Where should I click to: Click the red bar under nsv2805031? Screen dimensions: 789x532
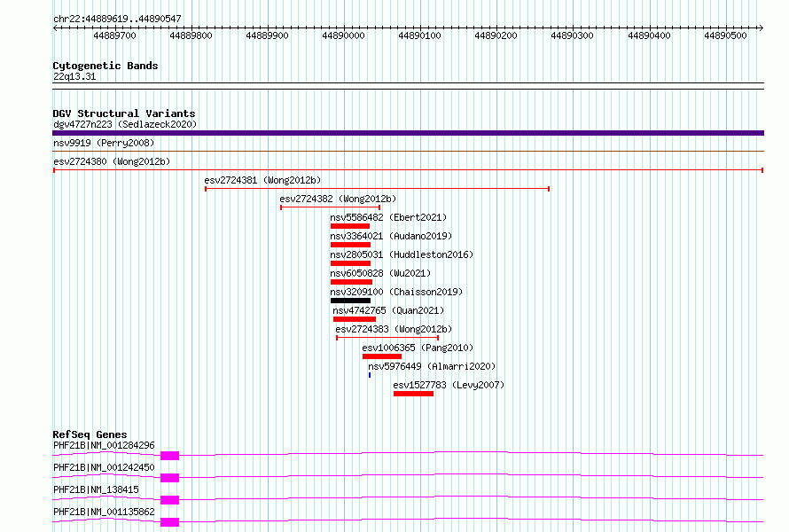(350, 263)
